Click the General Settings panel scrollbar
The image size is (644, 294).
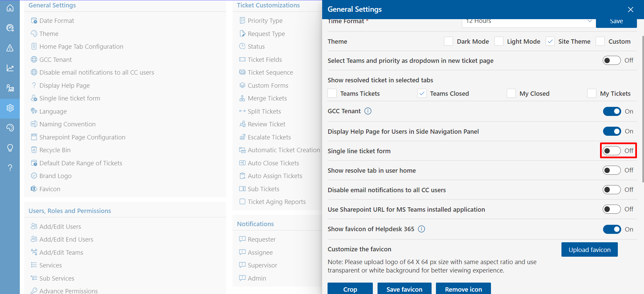[643, 109]
